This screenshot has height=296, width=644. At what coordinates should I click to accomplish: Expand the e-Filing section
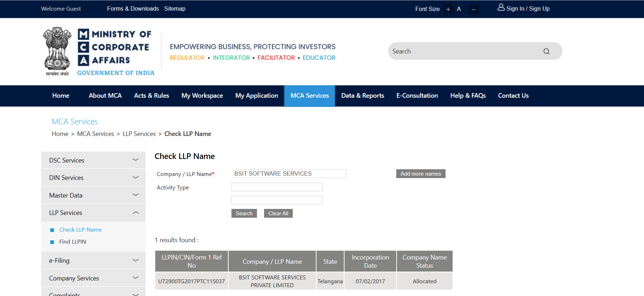click(x=93, y=260)
